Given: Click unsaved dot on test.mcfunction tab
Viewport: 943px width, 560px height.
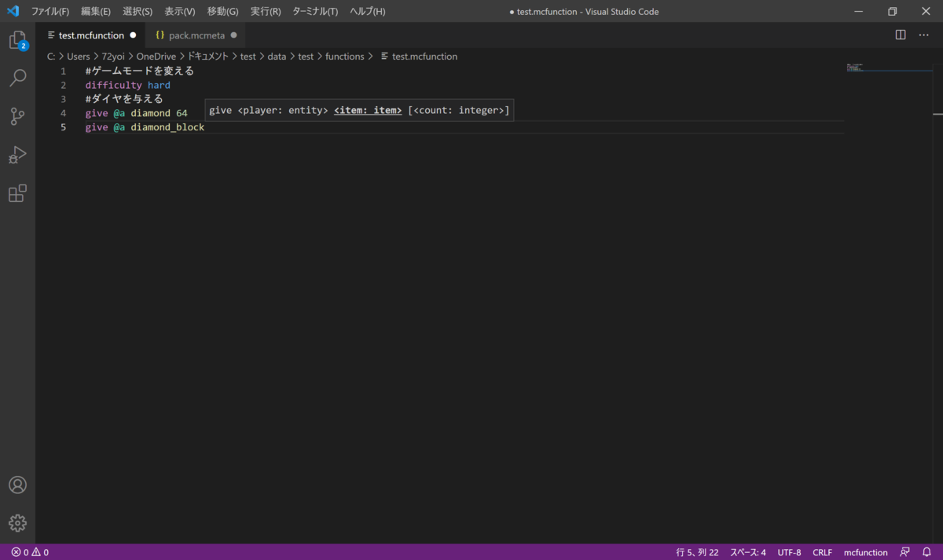Looking at the screenshot, I should click(x=133, y=35).
